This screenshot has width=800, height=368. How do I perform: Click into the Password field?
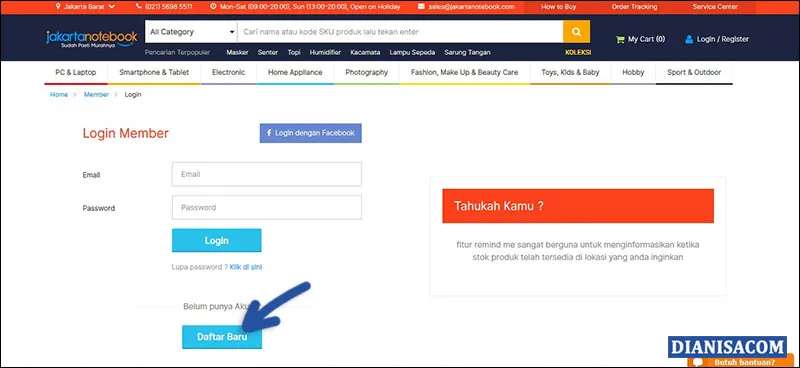tap(267, 208)
